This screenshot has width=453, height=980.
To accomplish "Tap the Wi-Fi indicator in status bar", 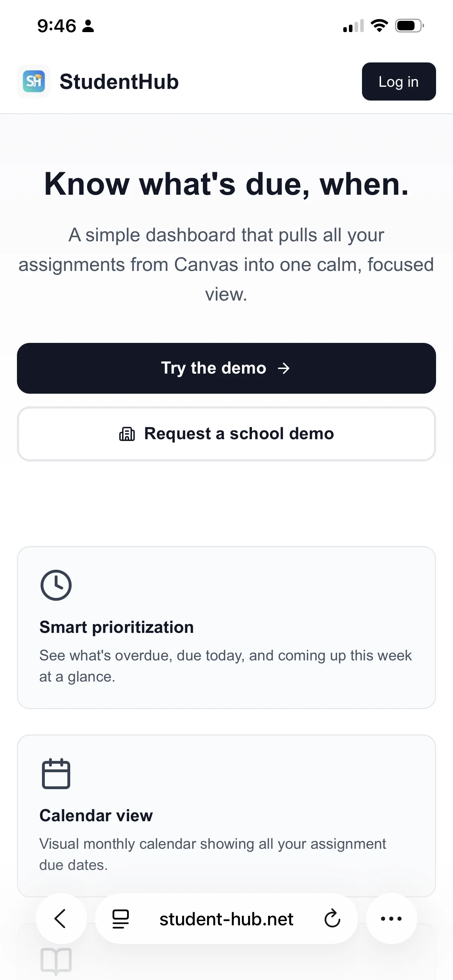I will tap(379, 25).
